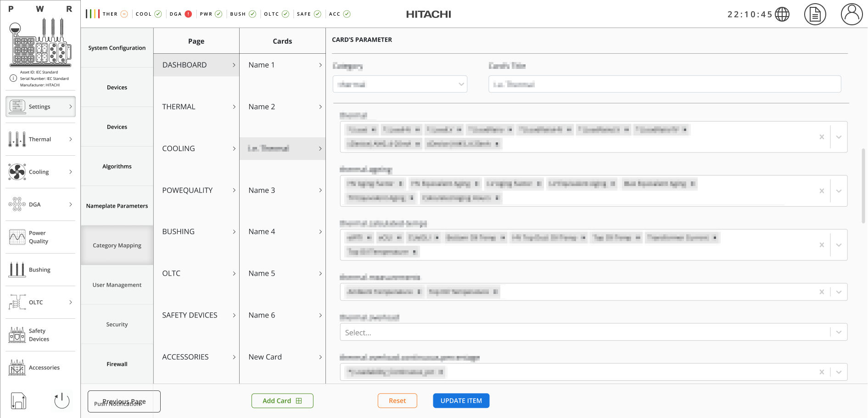This screenshot has width=868, height=418.
Task: Click the BUSH status check icon
Action: click(252, 14)
